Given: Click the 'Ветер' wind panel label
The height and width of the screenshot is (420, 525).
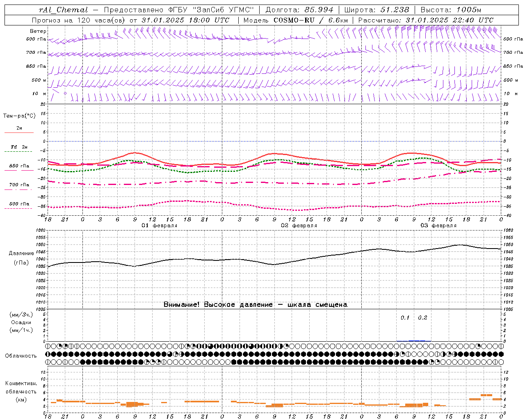Looking at the screenshot, I should (38, 31).
